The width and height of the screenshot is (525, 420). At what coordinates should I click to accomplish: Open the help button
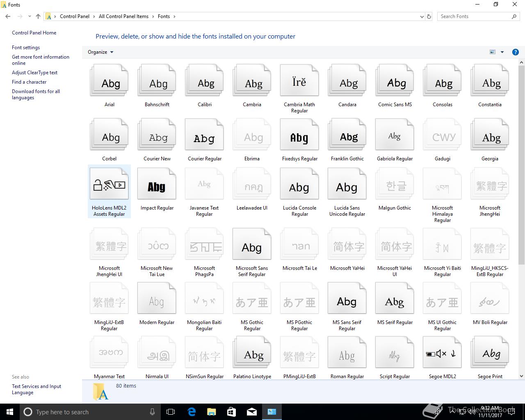point(515,52)
